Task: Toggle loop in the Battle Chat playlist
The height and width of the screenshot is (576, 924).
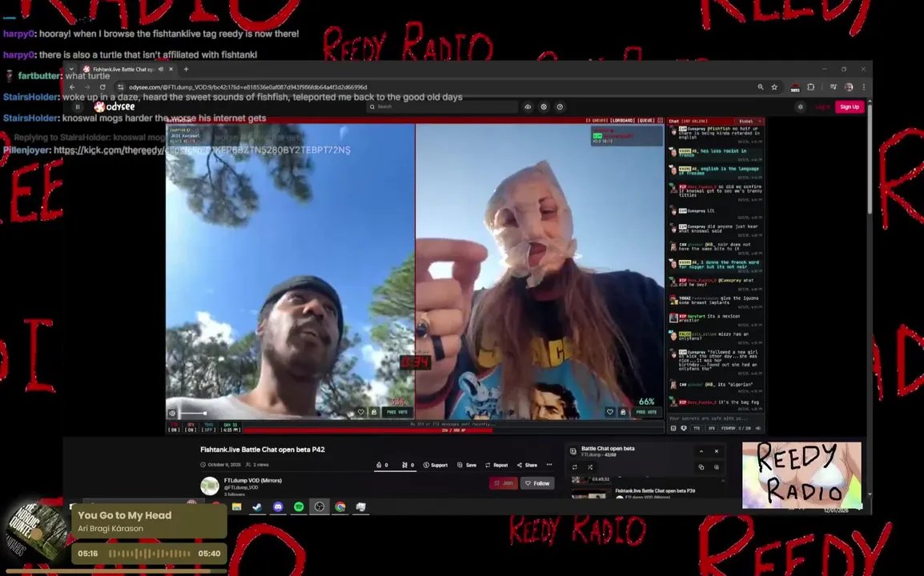Action: [575, 467]
